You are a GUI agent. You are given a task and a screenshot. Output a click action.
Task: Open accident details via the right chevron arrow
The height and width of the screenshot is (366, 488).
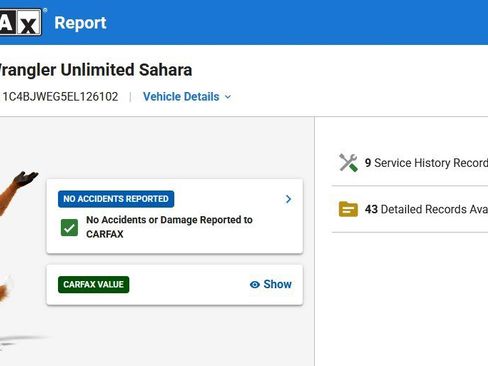point(288,199)
